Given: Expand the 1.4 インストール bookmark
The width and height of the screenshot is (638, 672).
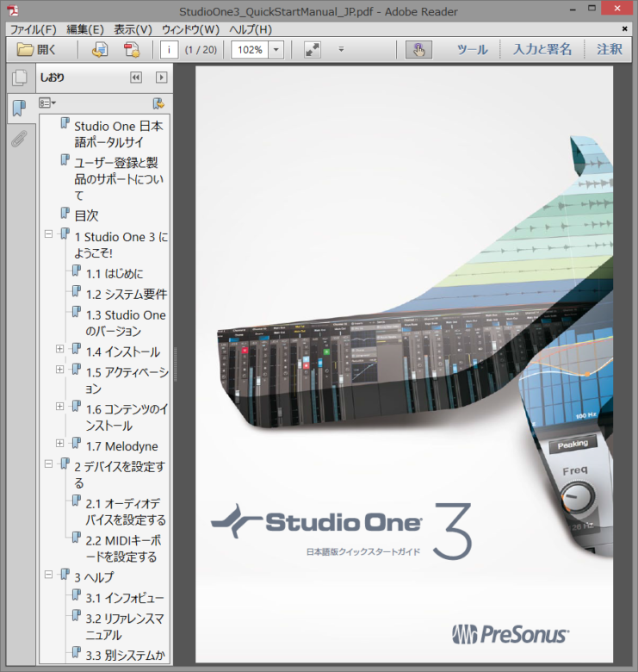Looking at the screenshot, I should click(x=60, y=349).
